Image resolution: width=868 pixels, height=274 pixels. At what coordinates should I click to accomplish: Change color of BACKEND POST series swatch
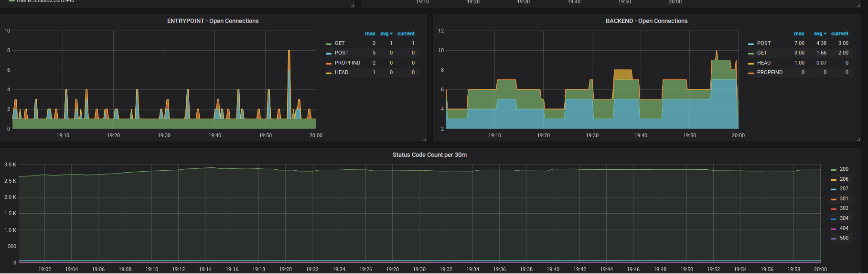pos(751,44)
